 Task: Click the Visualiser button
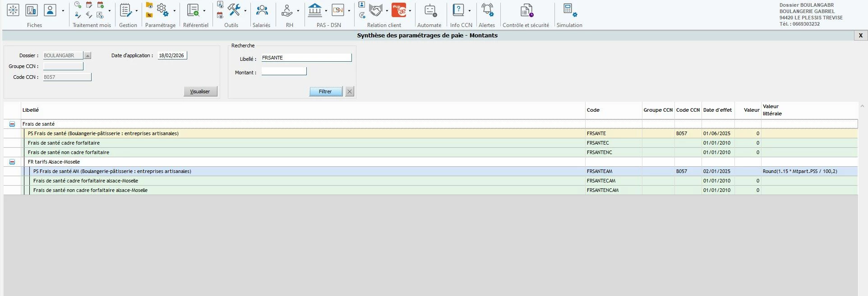[200, 91]
